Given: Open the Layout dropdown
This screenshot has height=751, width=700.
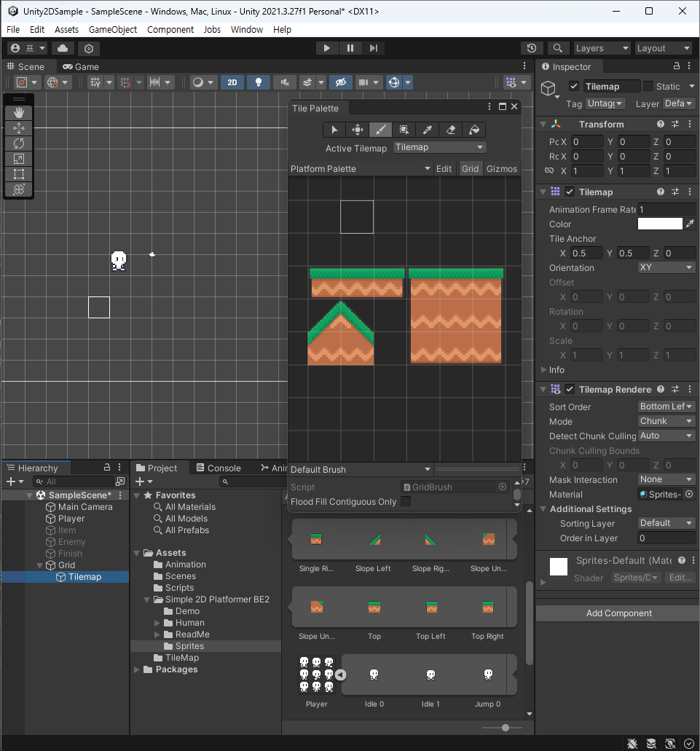Looking at the screenshot, I should (x=663, y=48).
